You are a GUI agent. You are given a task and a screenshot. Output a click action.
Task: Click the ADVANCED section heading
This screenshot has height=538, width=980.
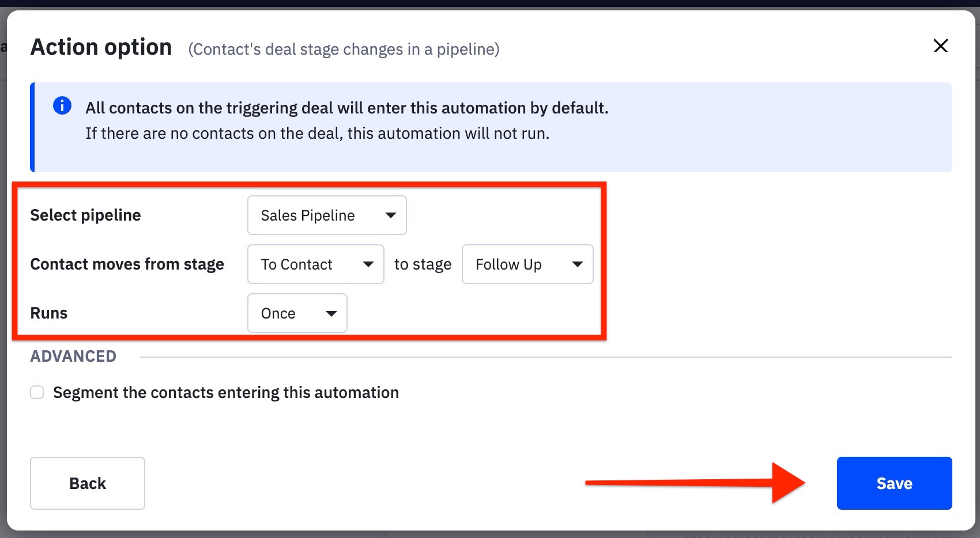point(73,357)
